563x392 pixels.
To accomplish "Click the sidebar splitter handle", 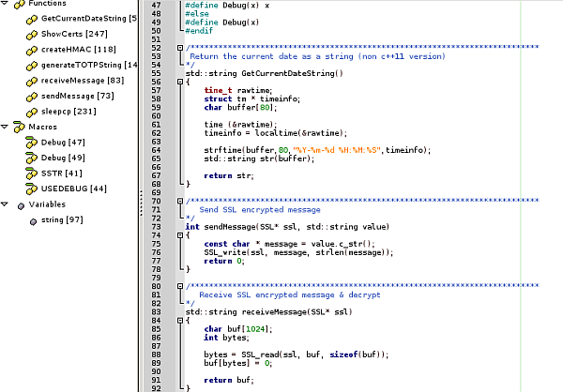I will tap(142, 196).
